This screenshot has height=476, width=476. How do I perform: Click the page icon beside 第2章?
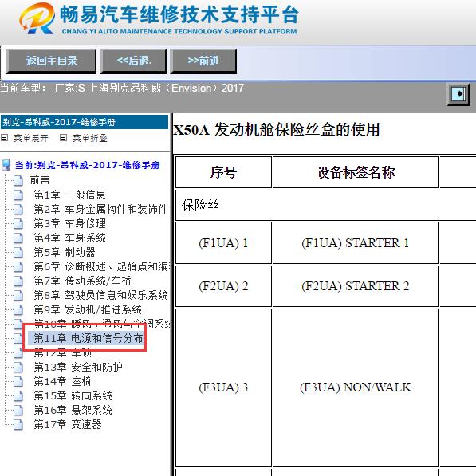(18, 209)
